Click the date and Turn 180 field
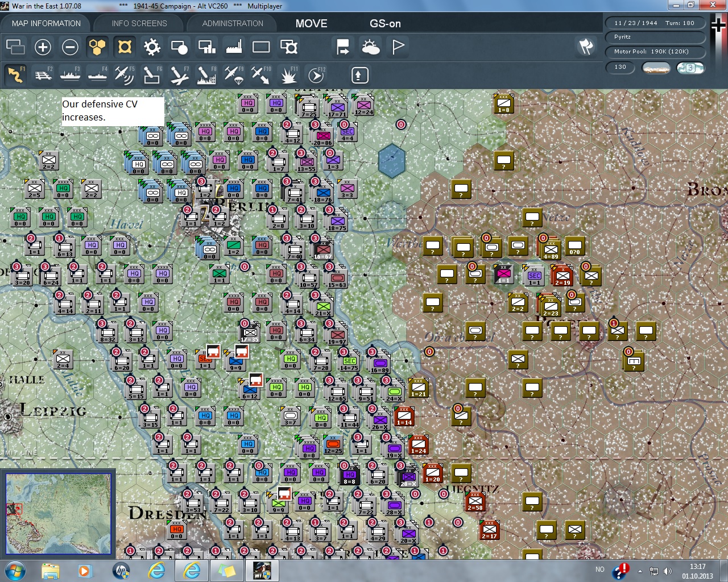This screenshot has height=582, width=728. (x=655, y=23)
